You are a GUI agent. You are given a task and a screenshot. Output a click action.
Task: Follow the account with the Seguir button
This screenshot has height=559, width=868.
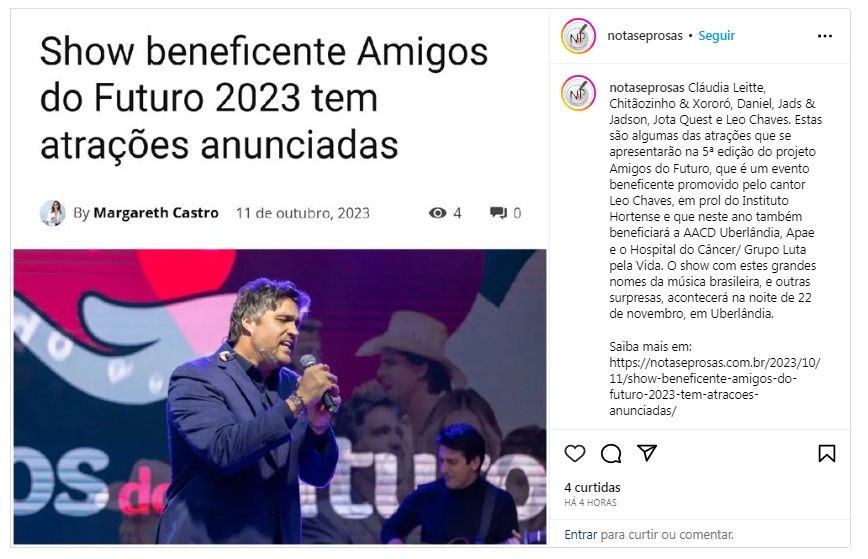716,35
